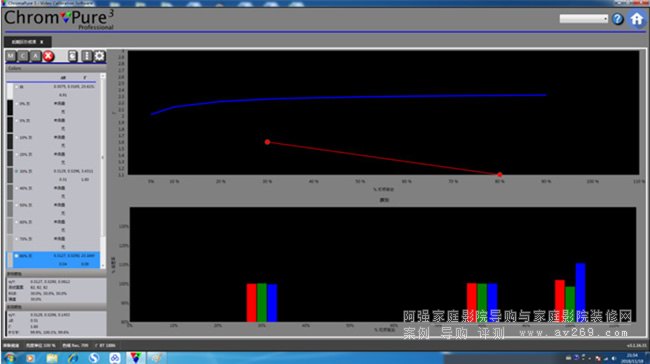Screen dimensions: 650x364
Task: Click the red gamma point at 30%
Action: click(x=267, y=142)
